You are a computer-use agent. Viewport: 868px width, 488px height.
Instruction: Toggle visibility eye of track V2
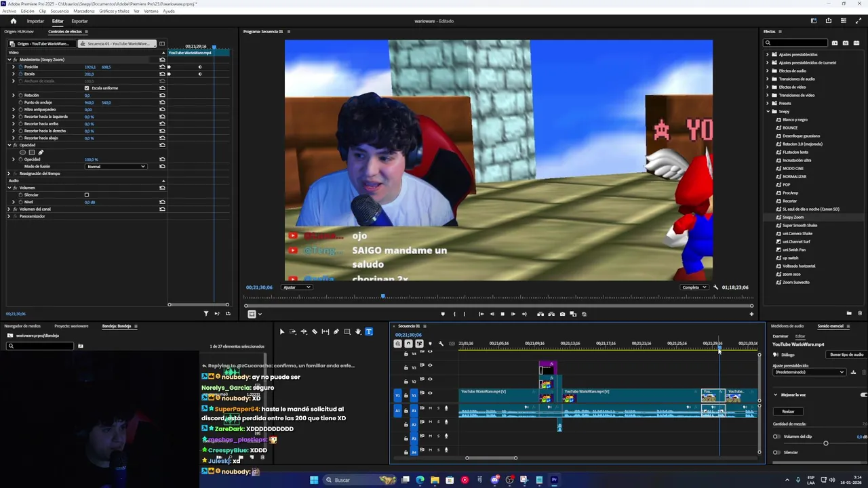[429, 380]
